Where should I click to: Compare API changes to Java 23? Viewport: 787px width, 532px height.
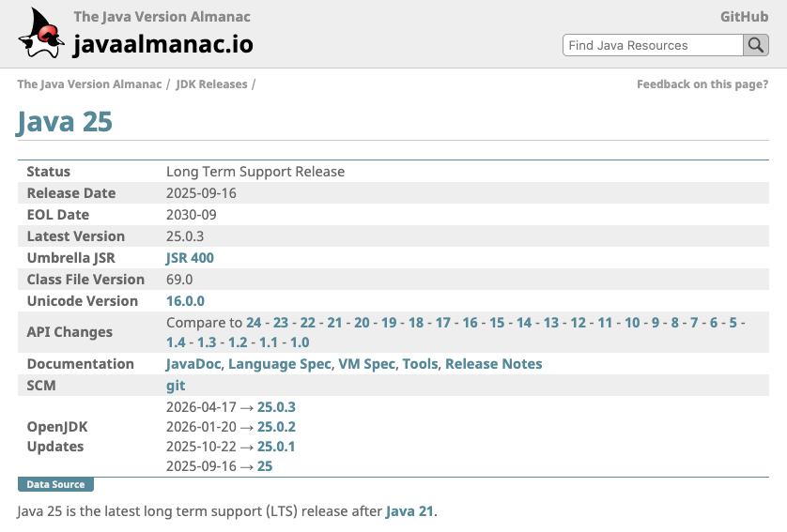point(281,323)
